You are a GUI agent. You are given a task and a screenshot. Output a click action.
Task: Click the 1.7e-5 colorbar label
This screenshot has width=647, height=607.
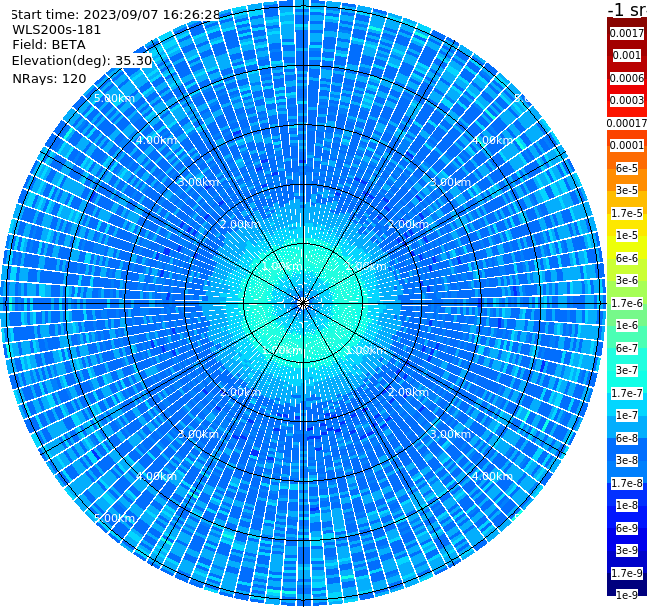point(627,213)
